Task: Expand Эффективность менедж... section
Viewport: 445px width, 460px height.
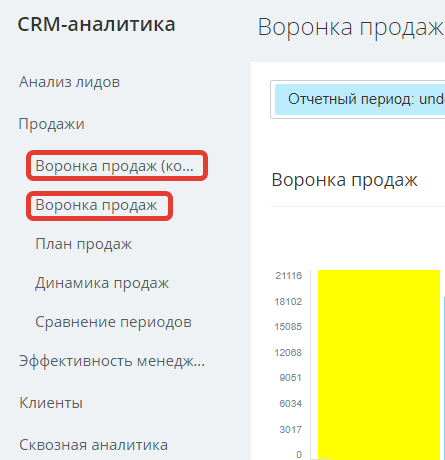Action: pyautogui.click(x=112, y=361)
